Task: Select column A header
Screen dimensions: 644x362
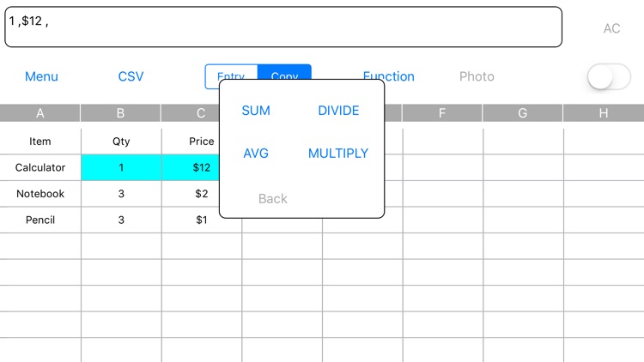Action: (40, 113)
